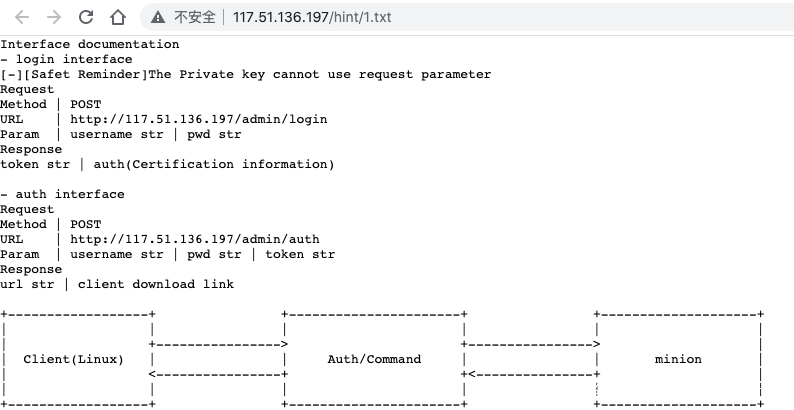Click the 'Interface documentation' heading text
This screenshot has height=410, width=794.
click(90, 44)
